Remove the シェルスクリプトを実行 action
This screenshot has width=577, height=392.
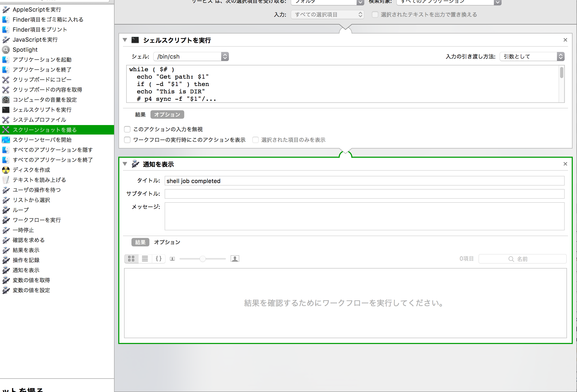pyautogui.click(x=565, y=40)
